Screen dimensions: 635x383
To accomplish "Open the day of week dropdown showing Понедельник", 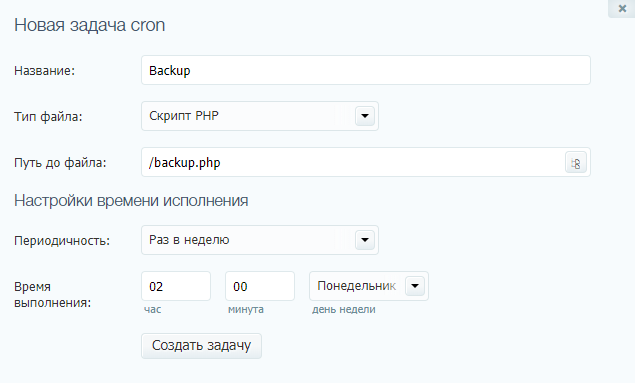I will click(369, 286).
